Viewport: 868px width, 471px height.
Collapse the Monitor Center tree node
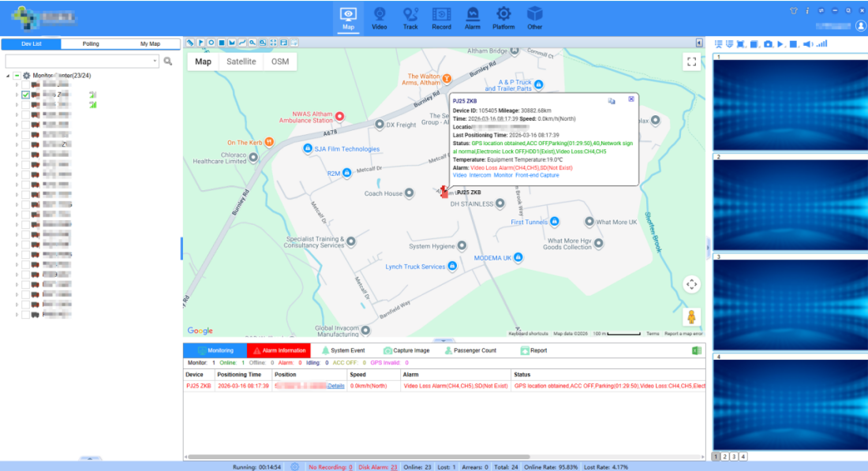pos(8,75)
